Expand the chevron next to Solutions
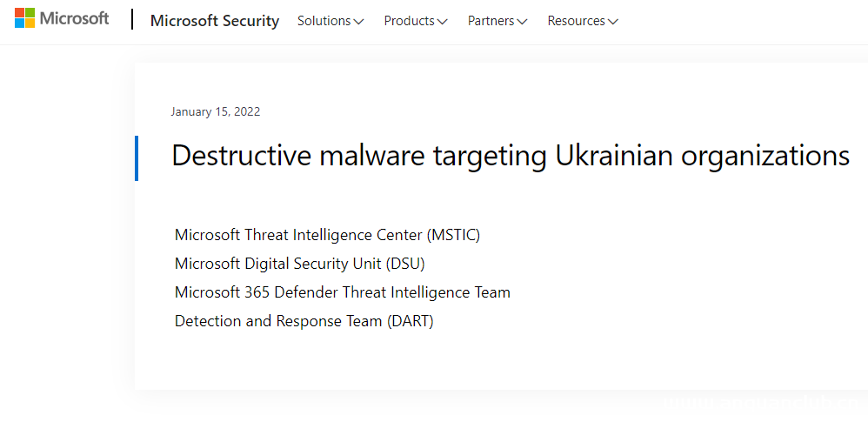This screenshot has height=422, width=868. [x=359, y=22]
